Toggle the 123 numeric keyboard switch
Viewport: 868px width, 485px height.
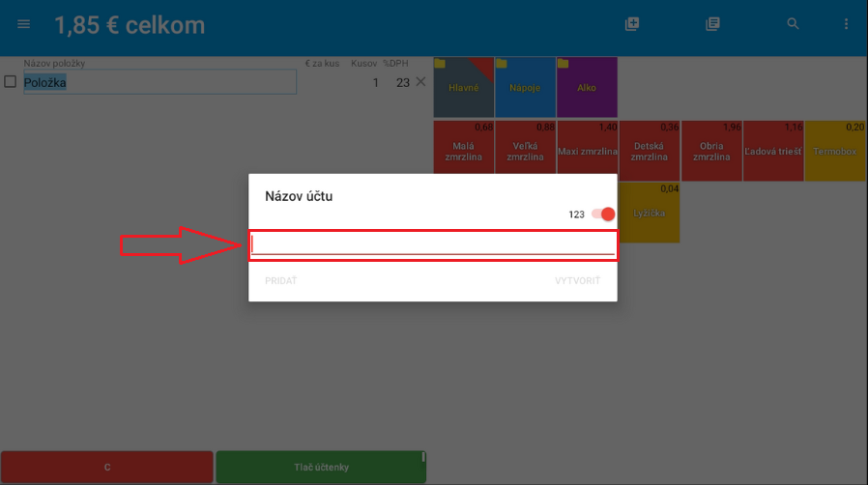click(603, 214)
